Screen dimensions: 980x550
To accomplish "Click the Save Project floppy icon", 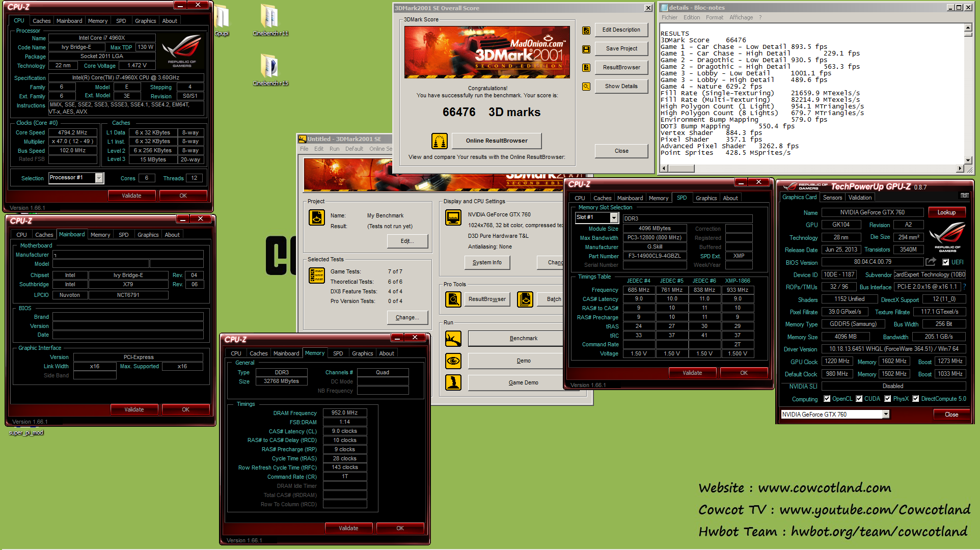I will [586, 49].
